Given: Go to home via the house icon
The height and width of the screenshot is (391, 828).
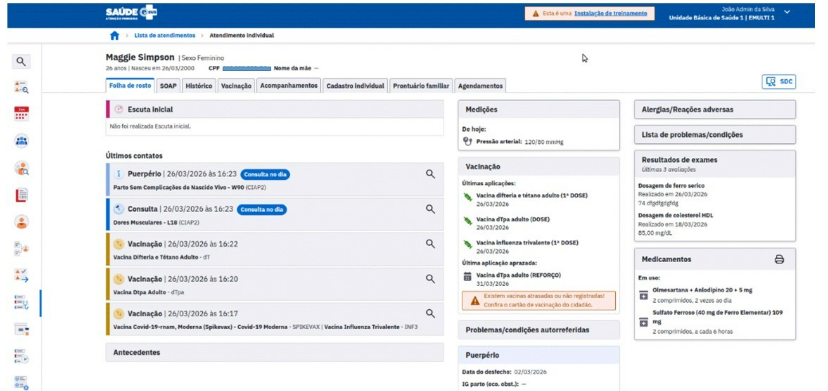Looking at the screenshot, I should (x=114, y=35).
